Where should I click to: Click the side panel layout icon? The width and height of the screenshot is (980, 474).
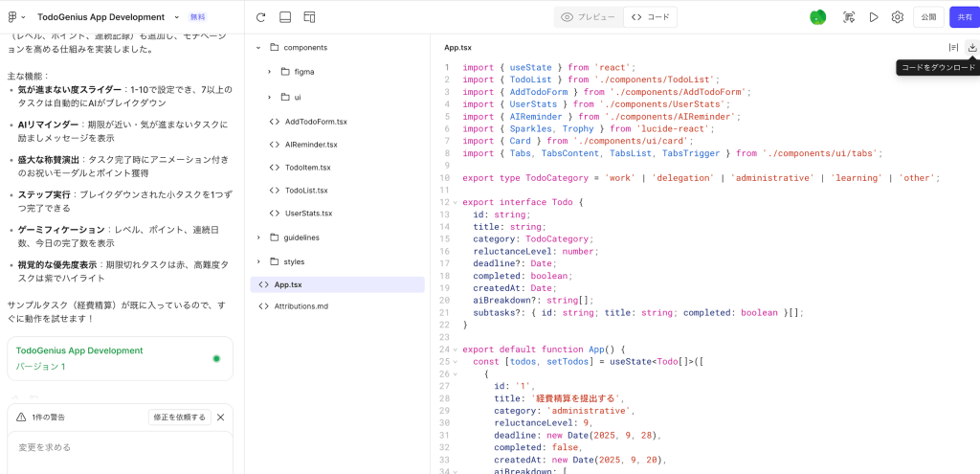309,17
